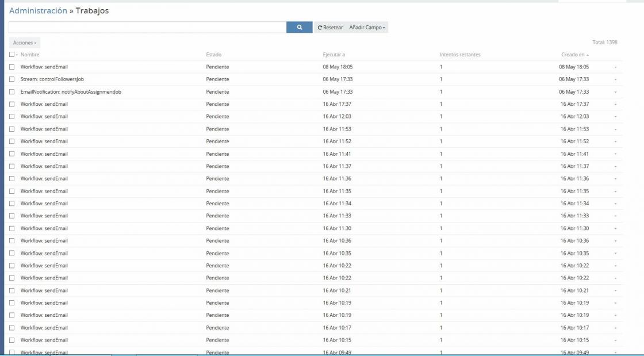Open row actions caret for 16 Abr 12:03 job
644x356 pixels.
pyautogui.click(x=615, y=117)
